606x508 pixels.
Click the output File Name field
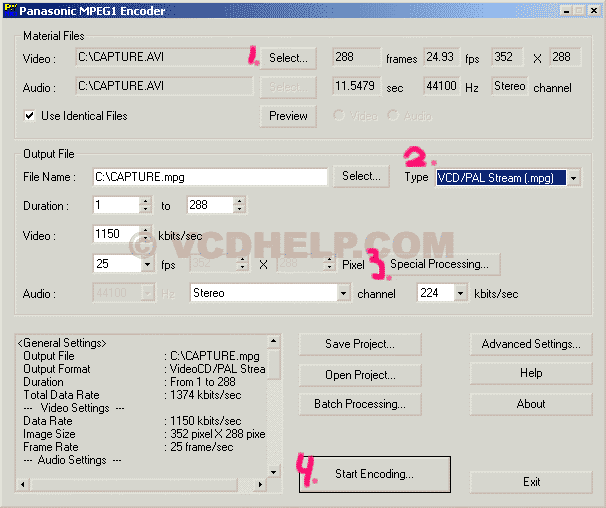point(210,177)
